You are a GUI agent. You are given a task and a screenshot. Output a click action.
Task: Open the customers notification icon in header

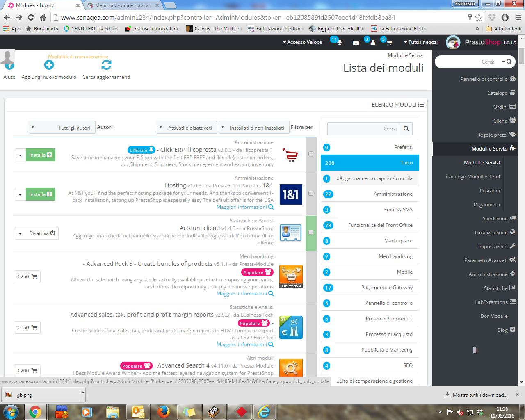pyautogui.click(x=372, y=43)
